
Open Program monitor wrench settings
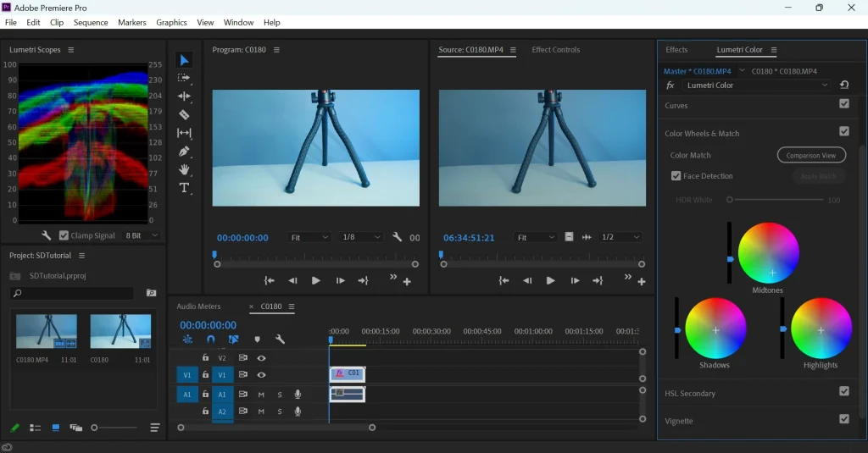click(x=397, y=237)
